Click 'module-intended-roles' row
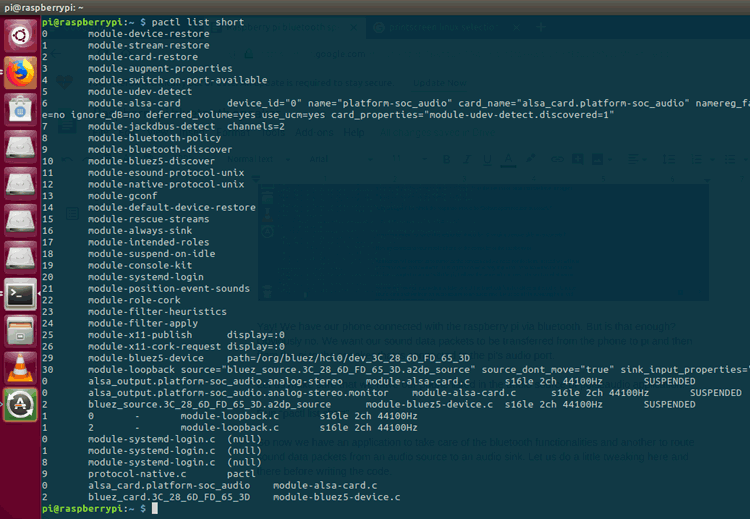 (x=149, y=242)
